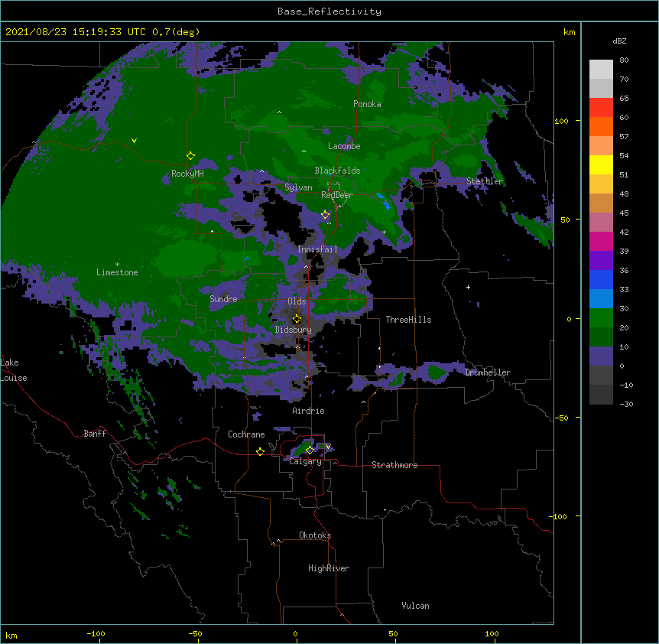659x644 pixels.
Task: Select the Lacombe city label
Action: point(344,146)
